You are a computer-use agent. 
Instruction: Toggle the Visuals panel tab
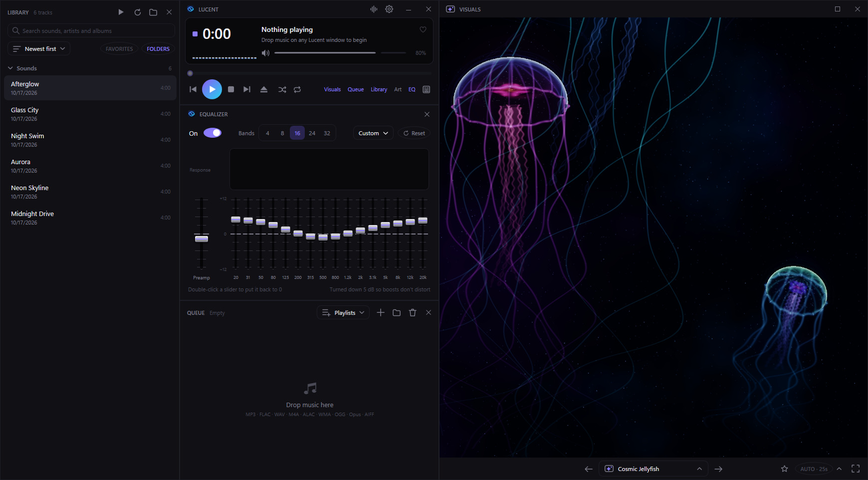coord(332,90)
